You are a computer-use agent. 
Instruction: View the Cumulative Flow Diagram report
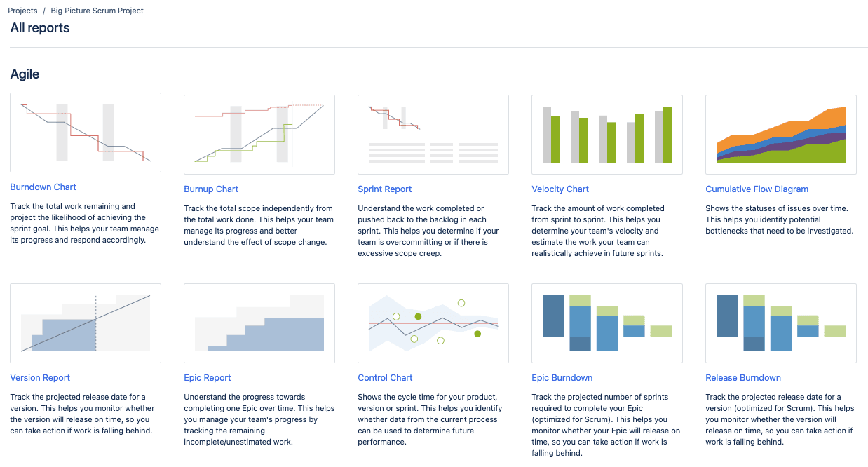[757, 189]
